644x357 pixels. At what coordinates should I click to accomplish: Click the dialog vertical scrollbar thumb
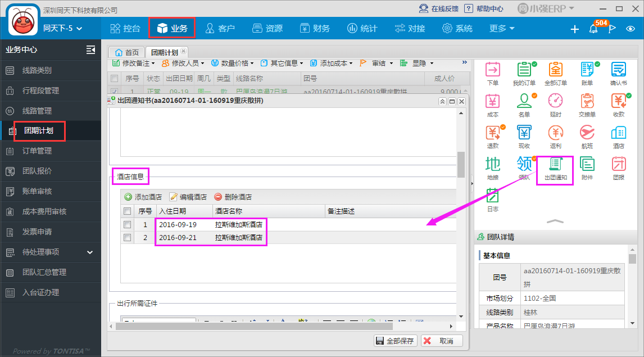pos(461,164)
